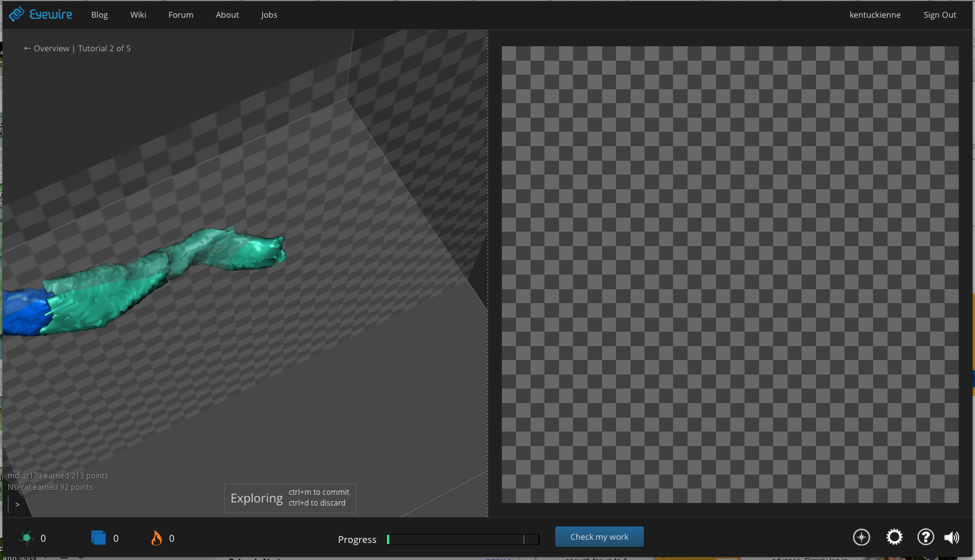Visit the Jobs page
This screenshot has width=975, height=560.
[x=269, y=15]
